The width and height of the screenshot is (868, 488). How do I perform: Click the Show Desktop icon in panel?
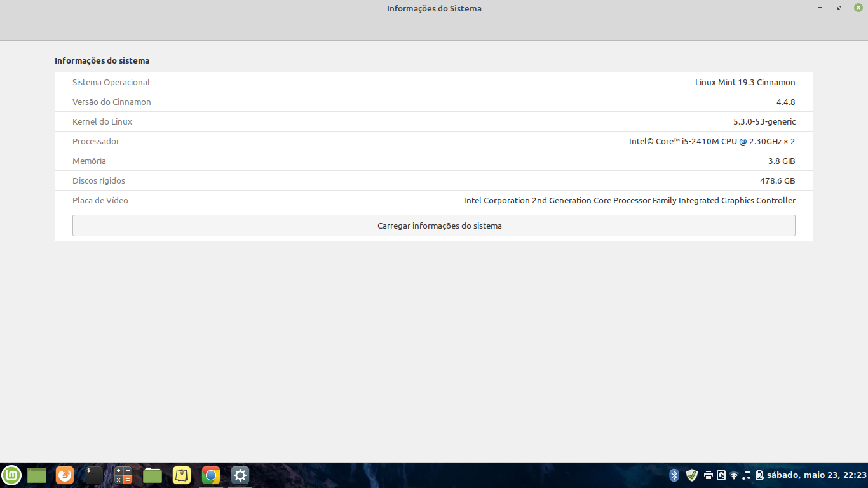point(37,475)
